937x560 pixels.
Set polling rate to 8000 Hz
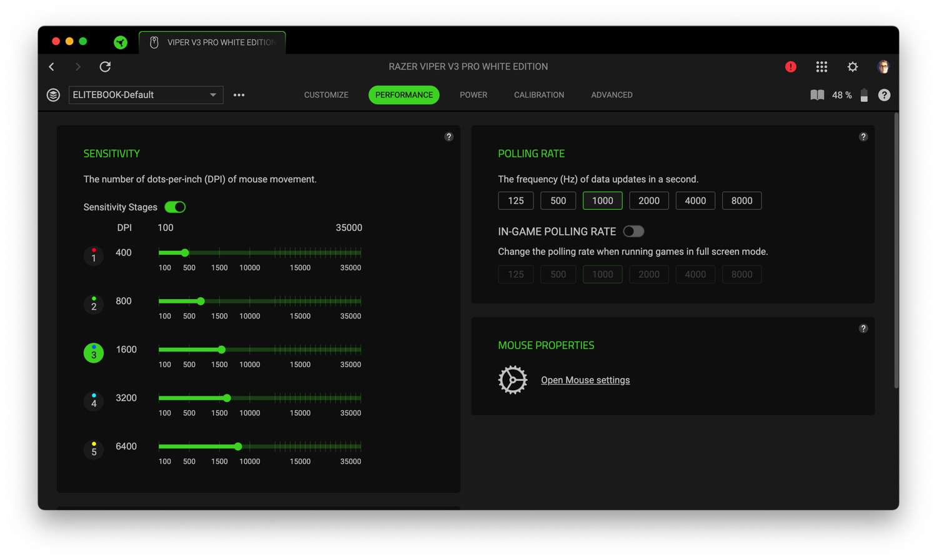742,200
